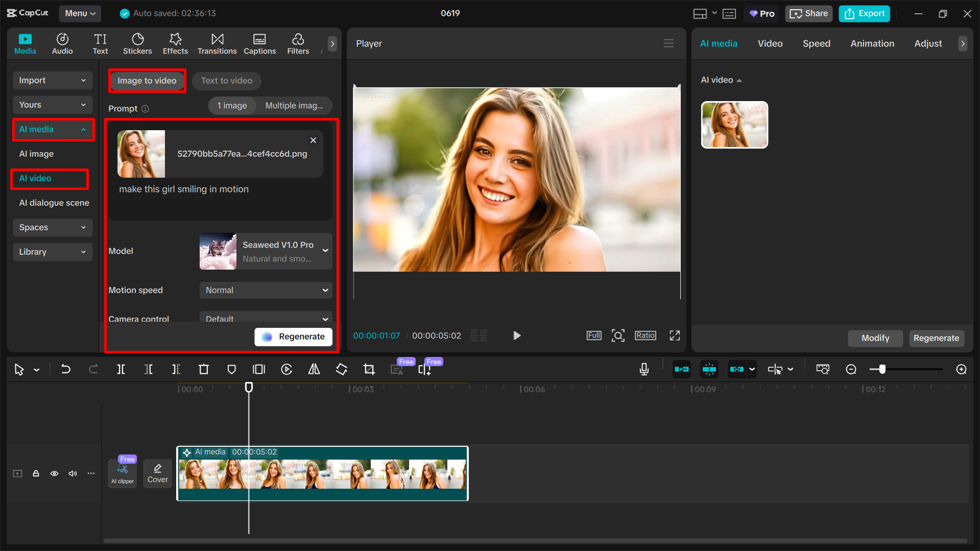Screen dimensions: 980x551
Task: Switch to the Video properties tab
Action: coord(770,43)
